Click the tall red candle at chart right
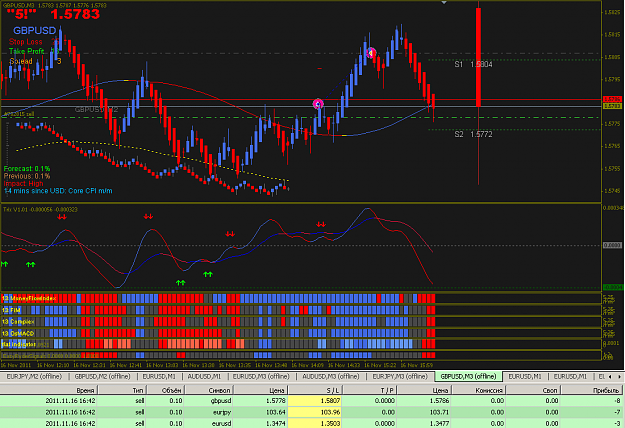The height and width of the screenshot is (428, 625). (478, 57)
